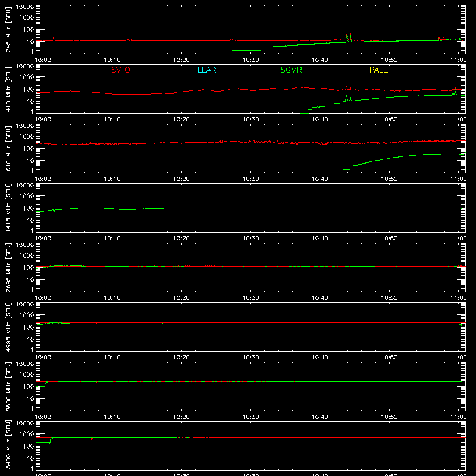Screen dimensions: 476x476
Task: Click the burst spike near 10:43 on 245 MHz
Action: point(348,37)
